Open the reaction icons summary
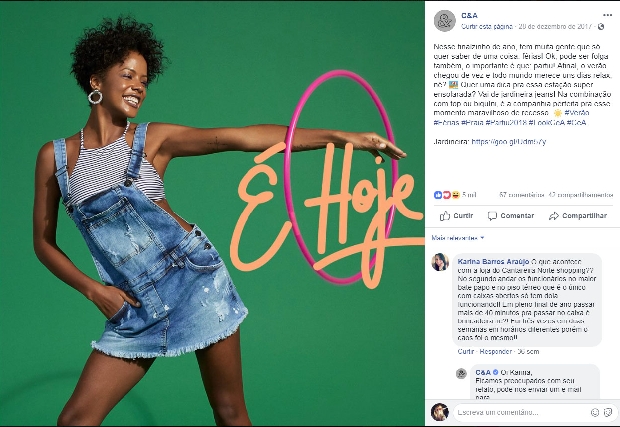The width and height of the screenshot is (620, 427). click(x=447, y=195)
